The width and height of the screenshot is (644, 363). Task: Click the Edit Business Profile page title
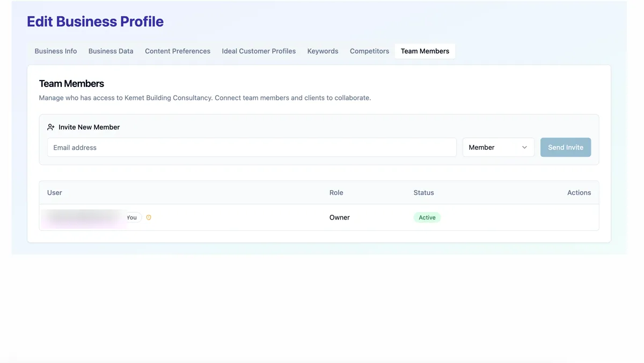[x=96, y=21]
